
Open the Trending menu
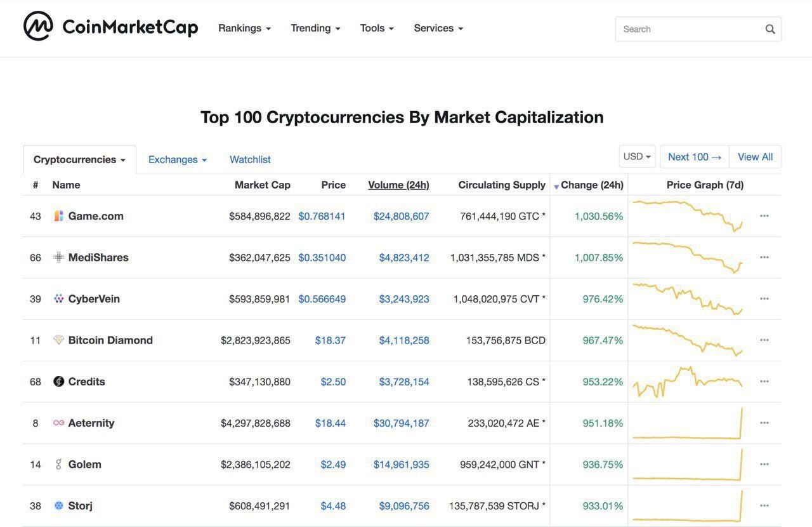[315, 28]
